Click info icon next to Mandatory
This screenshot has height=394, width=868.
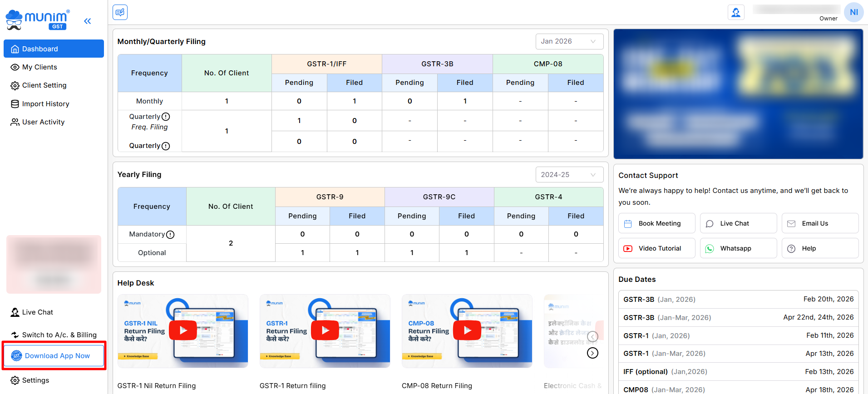click(x=170, y=235)
